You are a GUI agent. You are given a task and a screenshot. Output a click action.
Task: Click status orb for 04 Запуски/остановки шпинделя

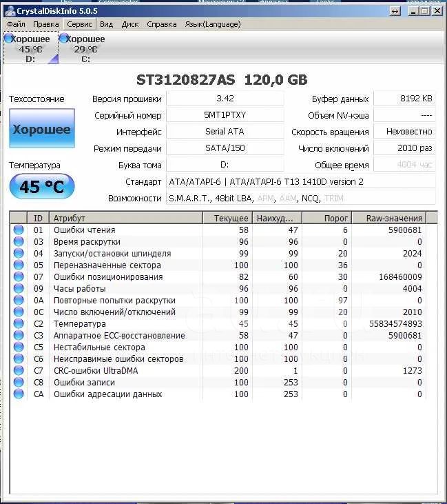coord(19,253)
